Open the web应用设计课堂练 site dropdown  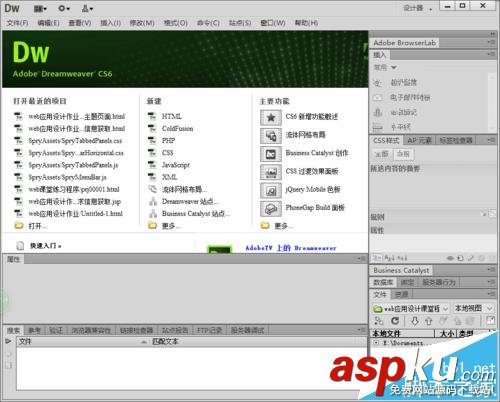[411, 309]
